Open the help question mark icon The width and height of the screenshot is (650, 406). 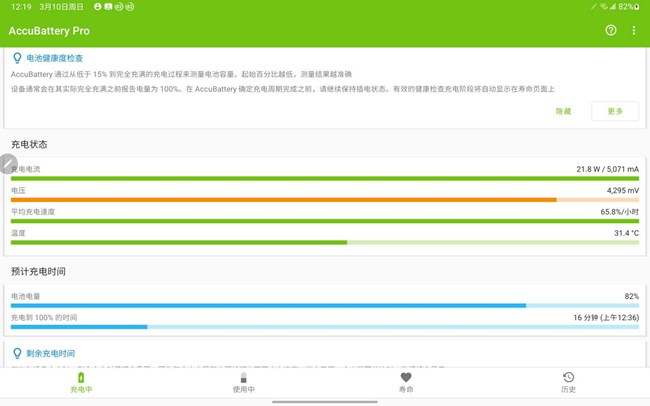pyautogui.click(x=611, y=30)
